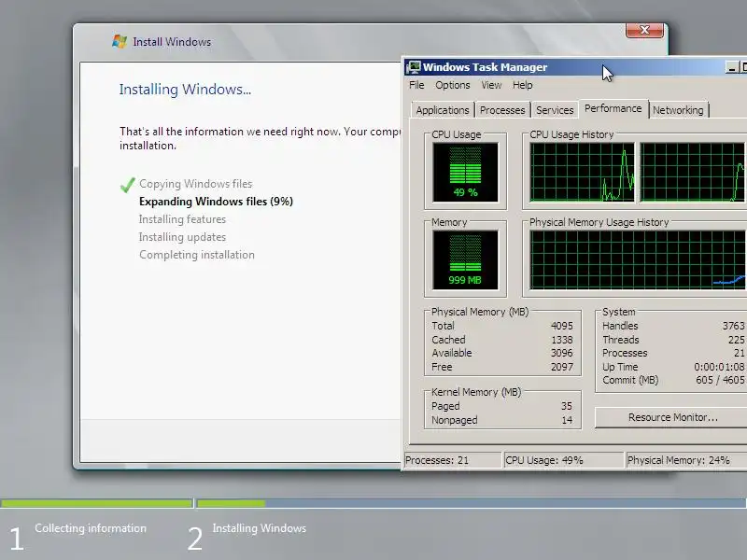The width and height of the screenshot is (747, 560).
Task: Click the Copying Windows files step
Action: (196, 184)
